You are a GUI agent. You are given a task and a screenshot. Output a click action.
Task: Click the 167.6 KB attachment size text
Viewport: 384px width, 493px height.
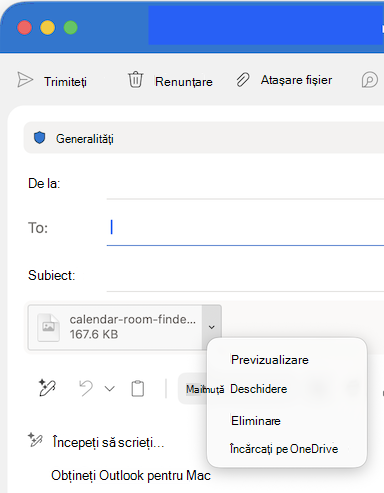point(94,334)
